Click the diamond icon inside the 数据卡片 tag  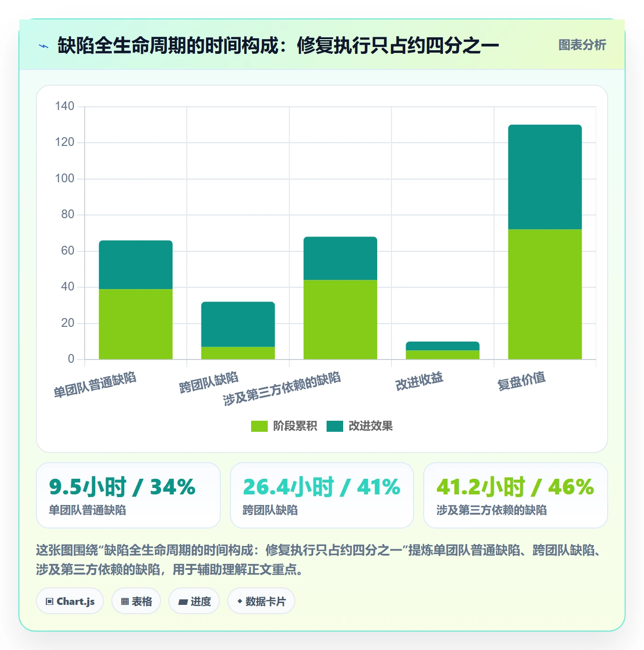[240, 601]
